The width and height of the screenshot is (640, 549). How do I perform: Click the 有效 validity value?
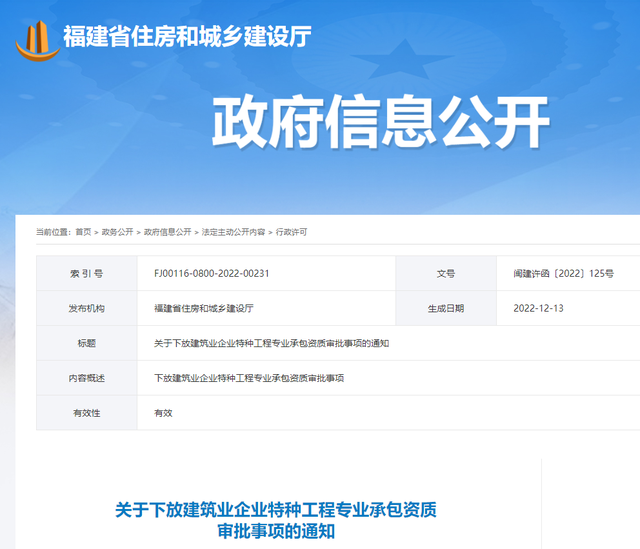[163, 413]
